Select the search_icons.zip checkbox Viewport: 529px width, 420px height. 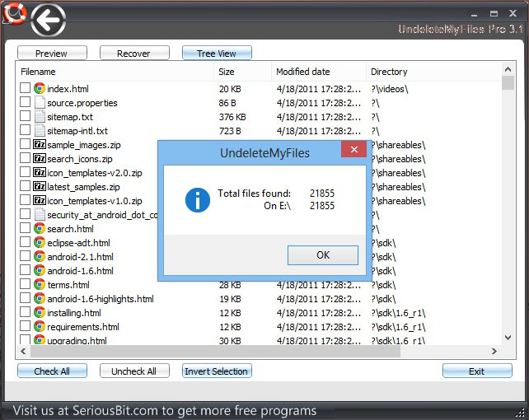25,157
